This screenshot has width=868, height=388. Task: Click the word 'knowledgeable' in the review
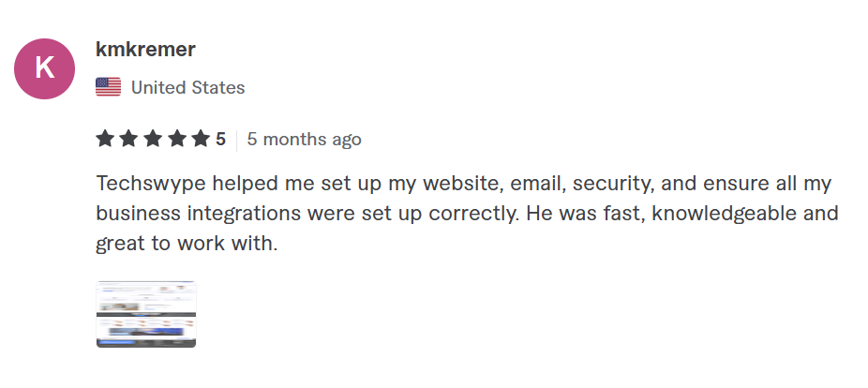pyautogui.click(x=718, y=214)
